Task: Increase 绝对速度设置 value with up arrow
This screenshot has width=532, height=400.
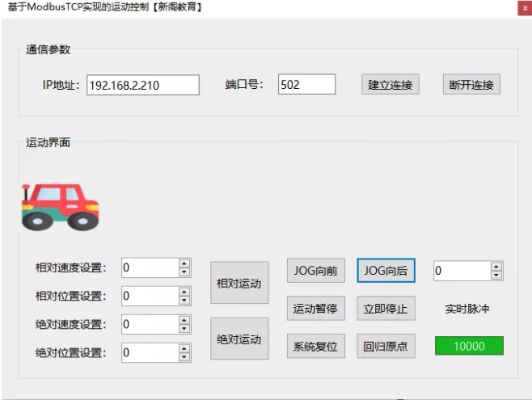Action: coord(184,320)
